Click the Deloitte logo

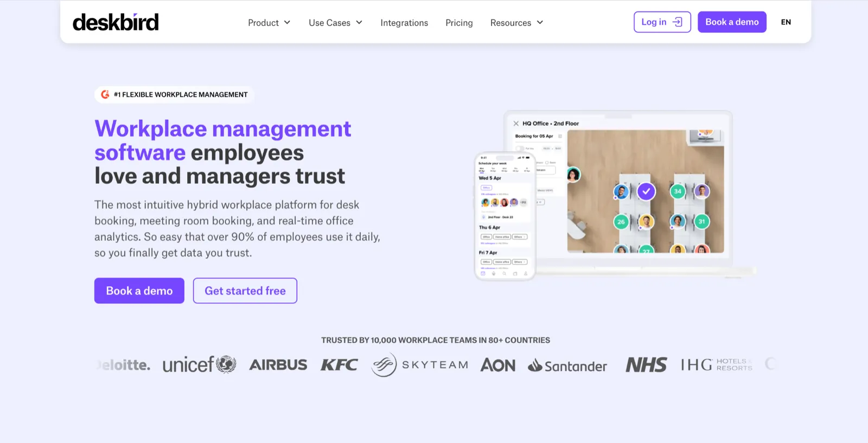pyautogui.click(x=124, y=365)
